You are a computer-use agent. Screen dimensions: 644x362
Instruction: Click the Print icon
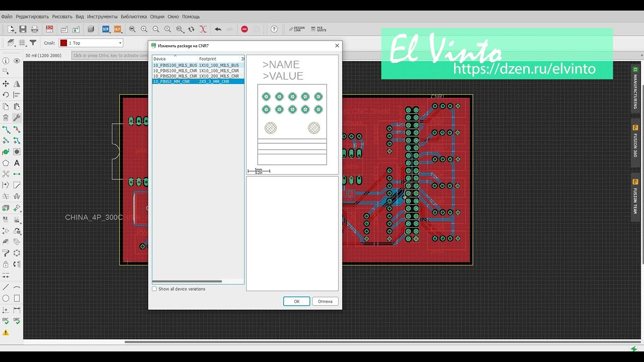[x=35, y=29]
